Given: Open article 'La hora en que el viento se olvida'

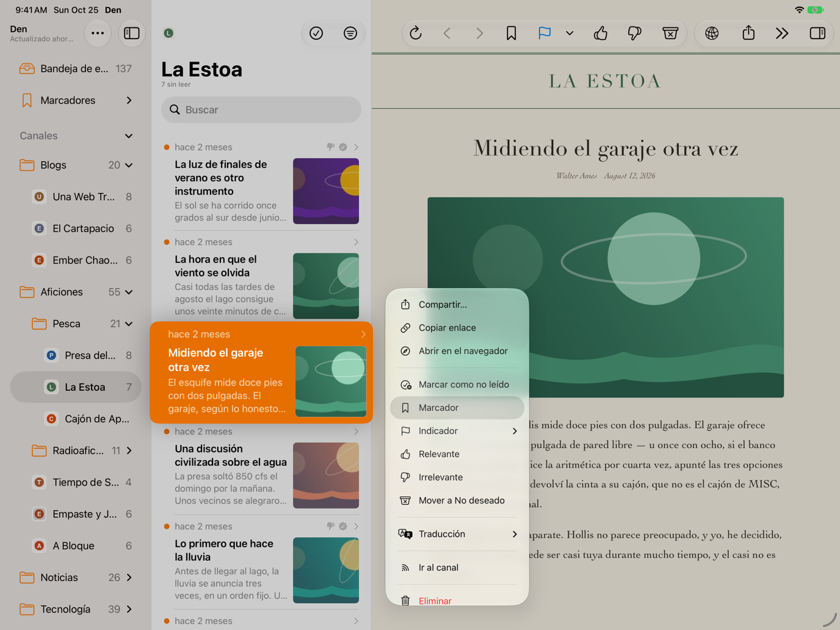Looking at the screenshot, I should point(261,278).
